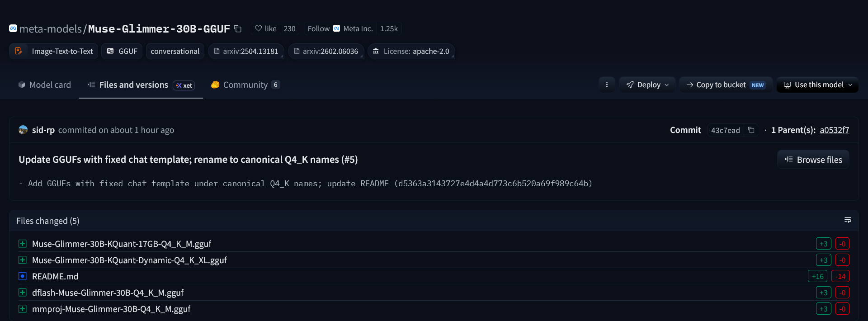Click +16 additions badge for README.md
Image resolution: width=868 pixels, height=321 pixels.
point(817,276)
